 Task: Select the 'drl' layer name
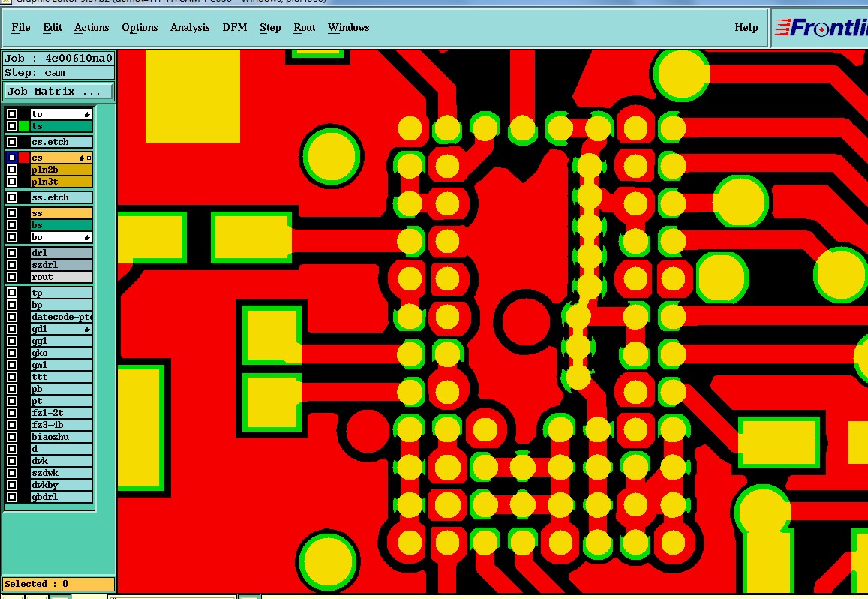tap(61, 253)
